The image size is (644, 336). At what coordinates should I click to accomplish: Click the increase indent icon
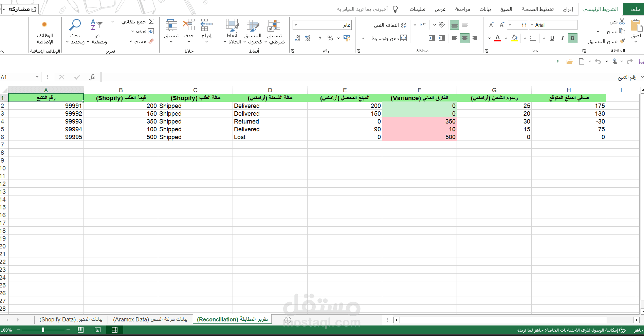432,38
